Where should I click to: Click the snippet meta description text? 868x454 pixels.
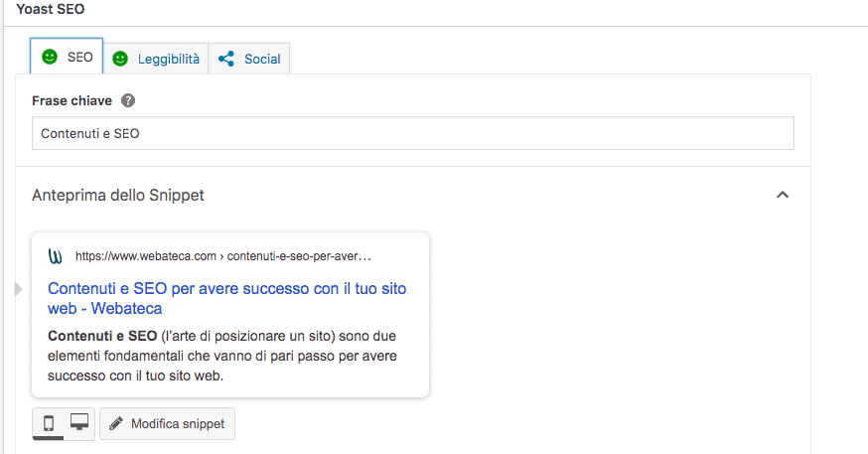pos(222,356)
